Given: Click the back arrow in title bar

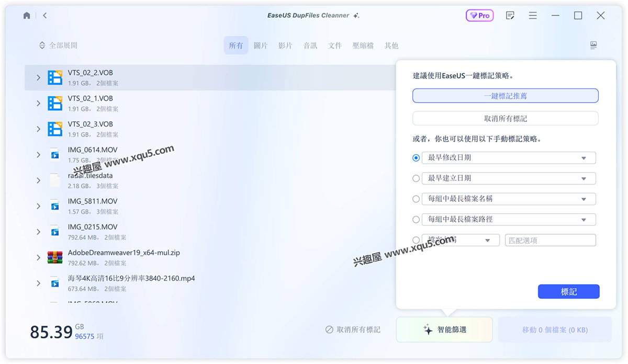Looking at the screenshot, I should click(45, 16).
